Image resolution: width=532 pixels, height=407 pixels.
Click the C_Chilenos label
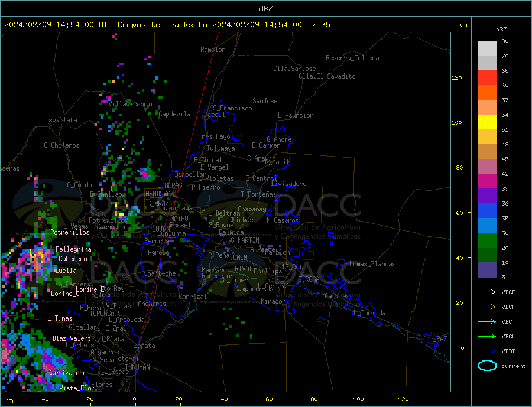tap(61, 145)
